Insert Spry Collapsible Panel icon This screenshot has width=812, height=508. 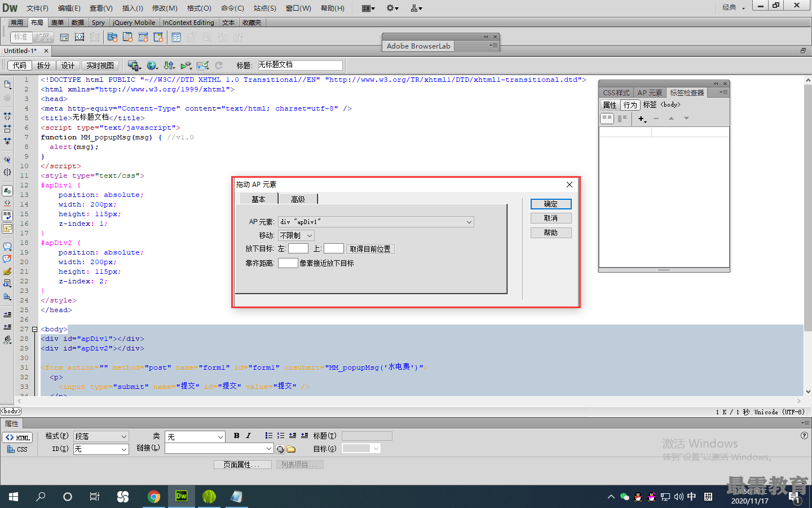158,37
